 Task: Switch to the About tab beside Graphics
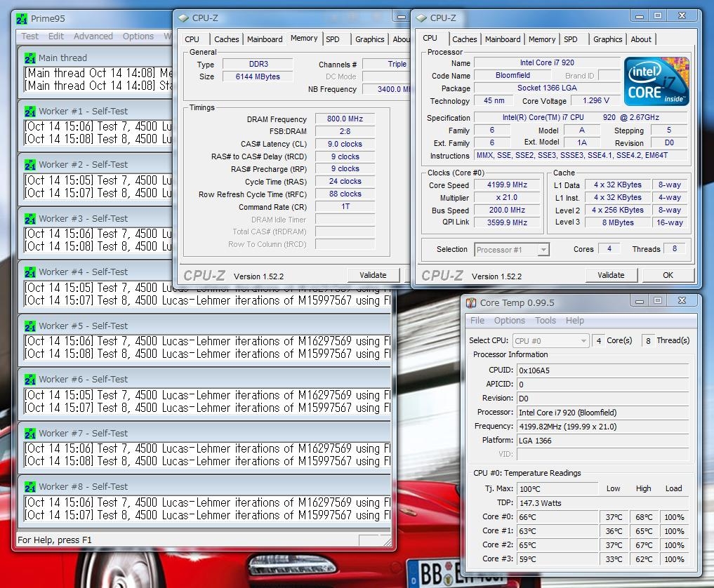coord(640,39)
